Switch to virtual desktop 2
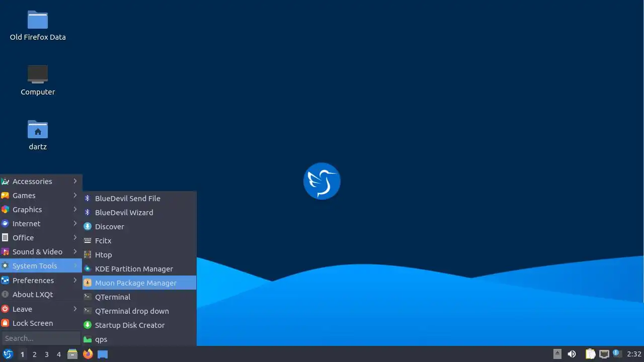The width and height of the screenshot is (644, 362). [x=34, y=354]
